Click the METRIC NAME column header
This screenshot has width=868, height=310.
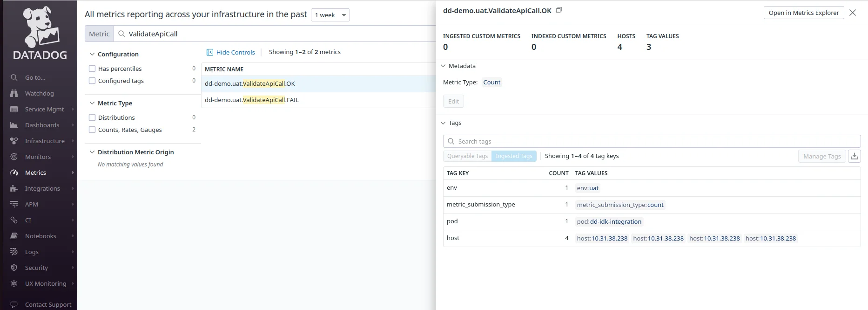click(224, 69)
